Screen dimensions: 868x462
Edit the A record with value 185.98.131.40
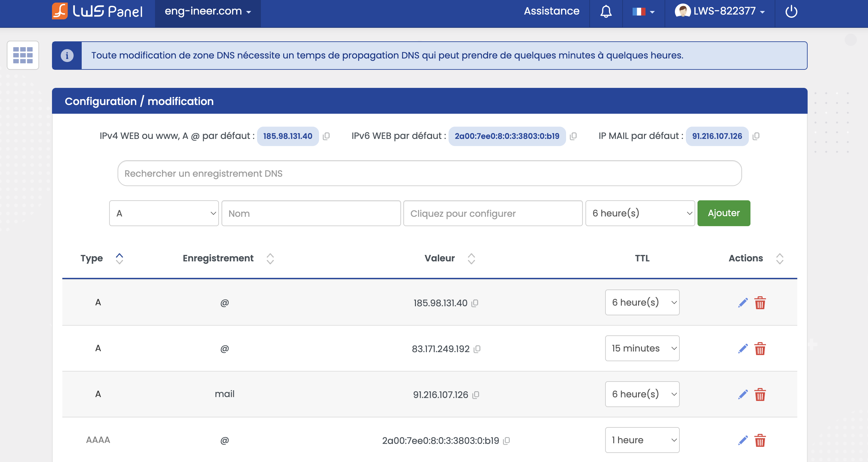[x=743, y=302]
